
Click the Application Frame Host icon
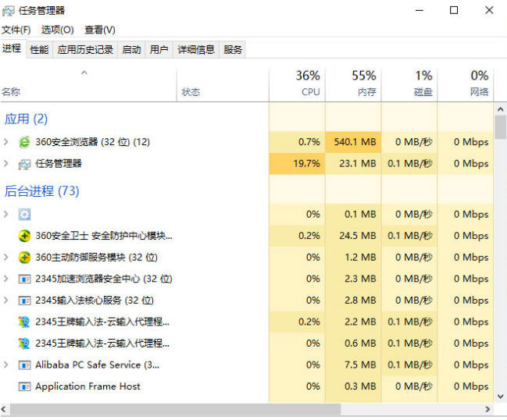24,386
